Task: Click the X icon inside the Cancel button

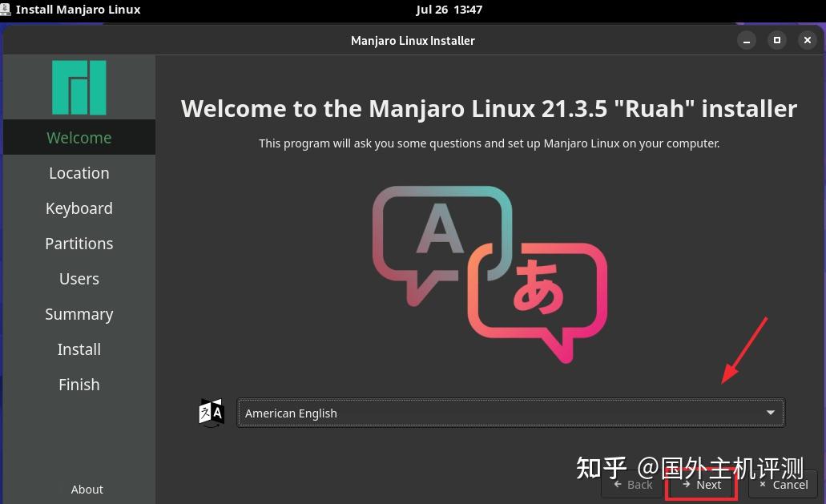Action: [762, 484]
